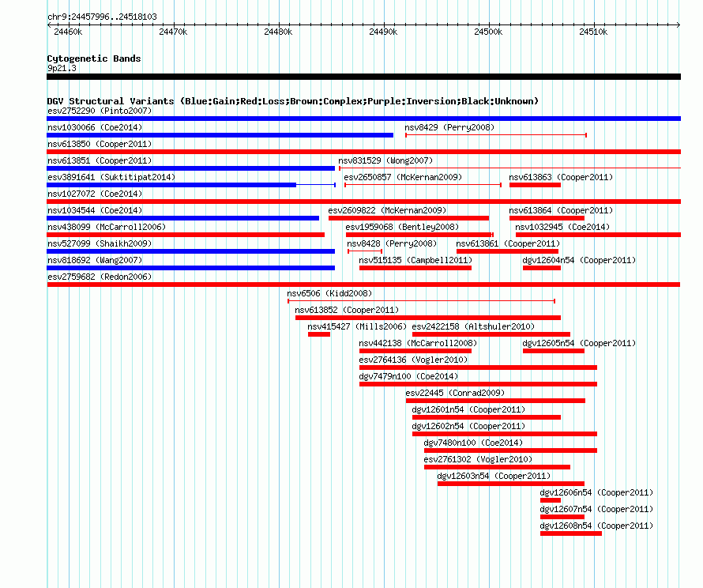Click the red bar under nsv415427 (Mills2006)
This screenshot has width=703, height=588.
click(x=319, y=334)
